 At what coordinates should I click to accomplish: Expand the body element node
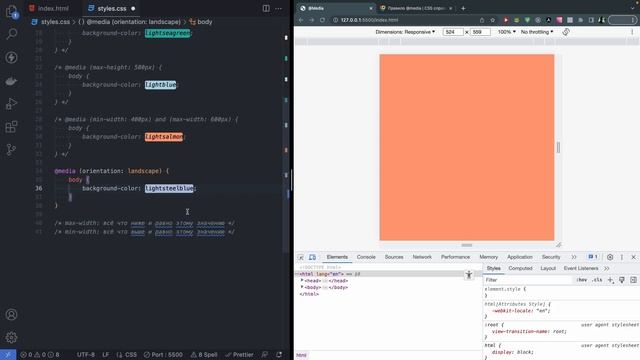click(x=302, y=287)
